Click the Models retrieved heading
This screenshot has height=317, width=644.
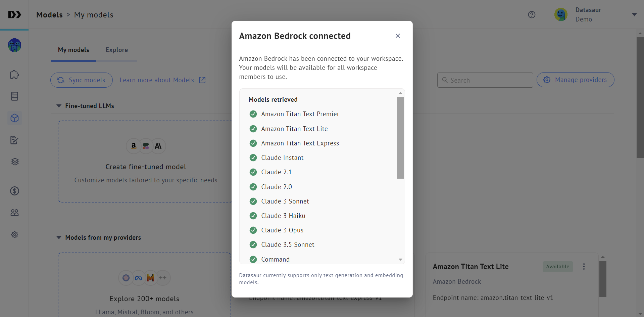coord(273,100)
